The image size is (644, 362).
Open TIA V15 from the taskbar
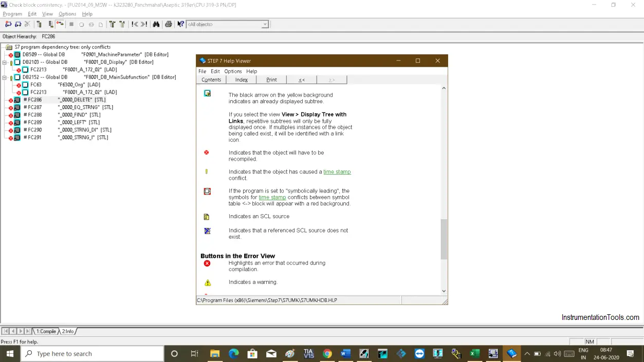308,353
